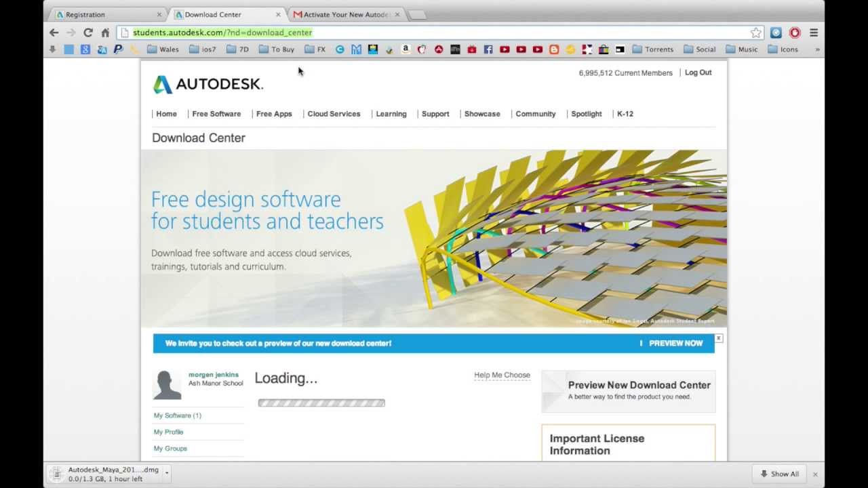Open the Community menu
868x488 pixels.
pyautogui.click(x=536, y=114)
